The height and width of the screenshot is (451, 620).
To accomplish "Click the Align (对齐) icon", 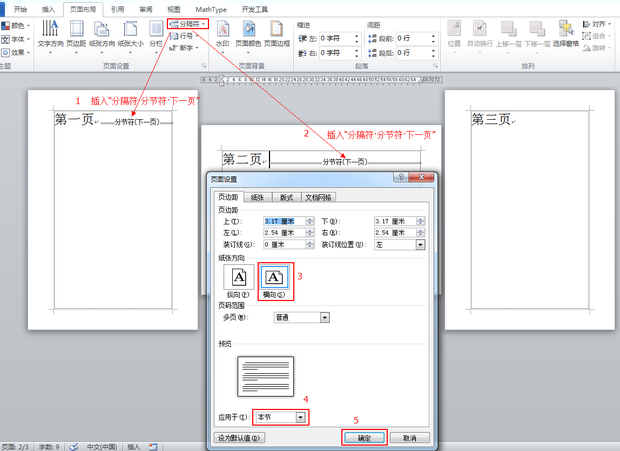I will pos(597,24).
